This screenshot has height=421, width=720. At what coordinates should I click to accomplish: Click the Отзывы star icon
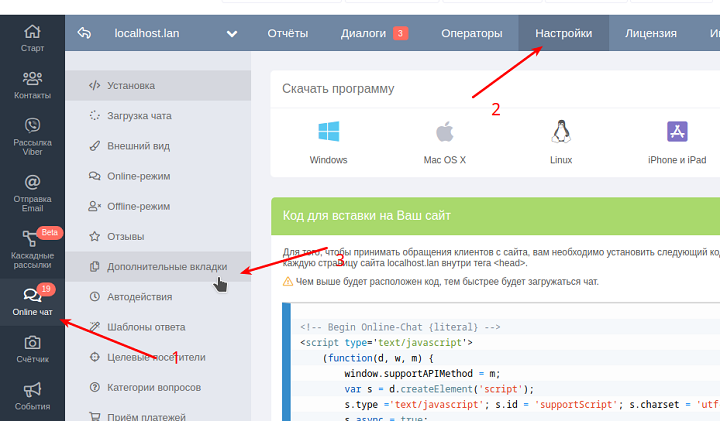[95, 236]
